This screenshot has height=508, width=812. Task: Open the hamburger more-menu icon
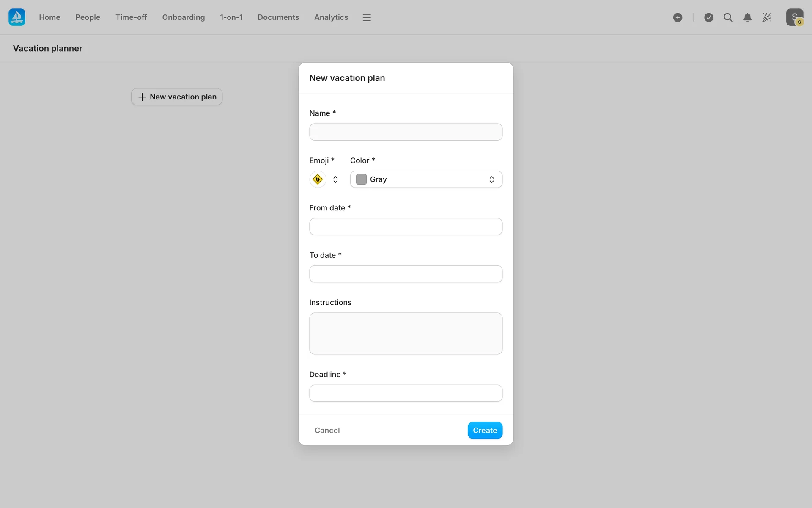tap(367, 17)
